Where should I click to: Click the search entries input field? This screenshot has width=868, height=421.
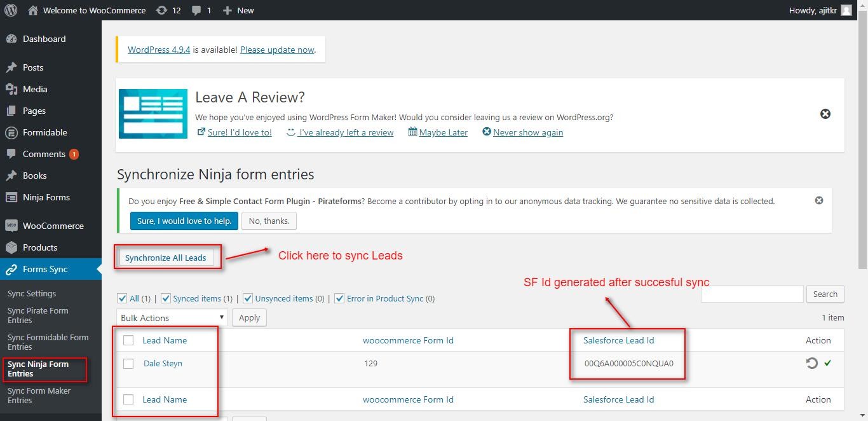pyautogui.click(x=752, y=294)
